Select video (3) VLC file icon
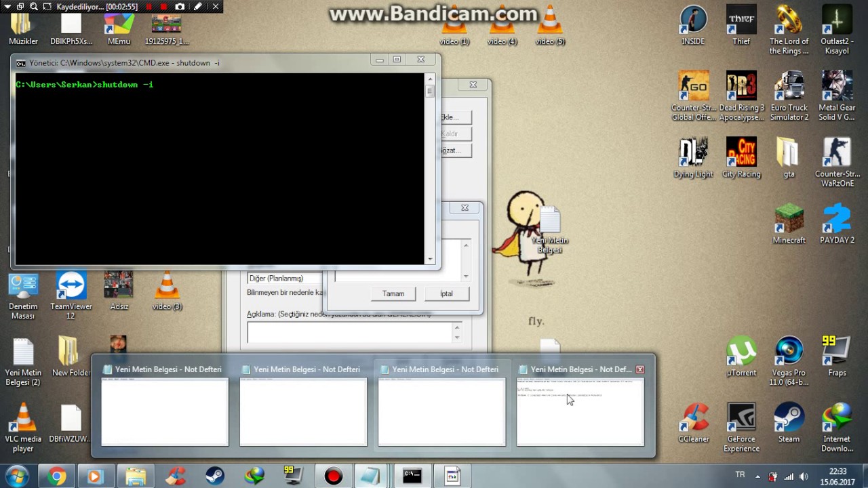868x488 pixels. click(167, 291)
